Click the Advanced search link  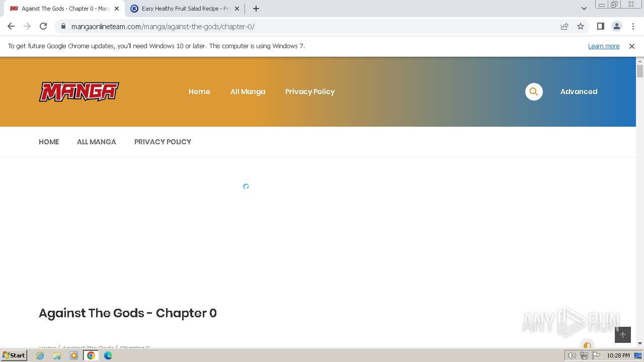pos(579,92)
